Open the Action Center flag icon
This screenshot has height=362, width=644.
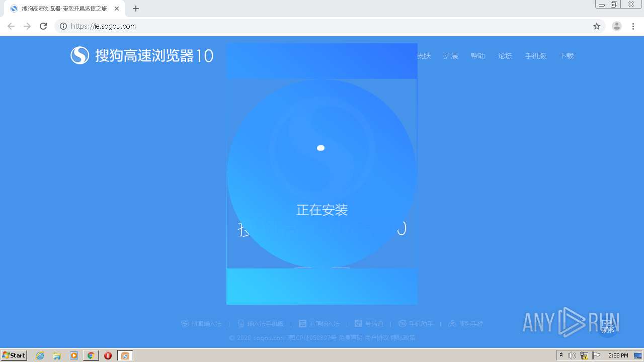596,355
